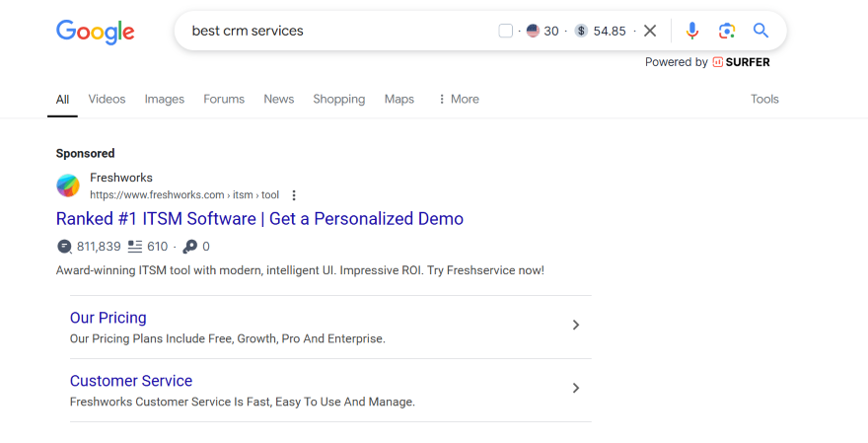
Task: Tick the Surfer checkbox in search bar
Action: (505, 31)
